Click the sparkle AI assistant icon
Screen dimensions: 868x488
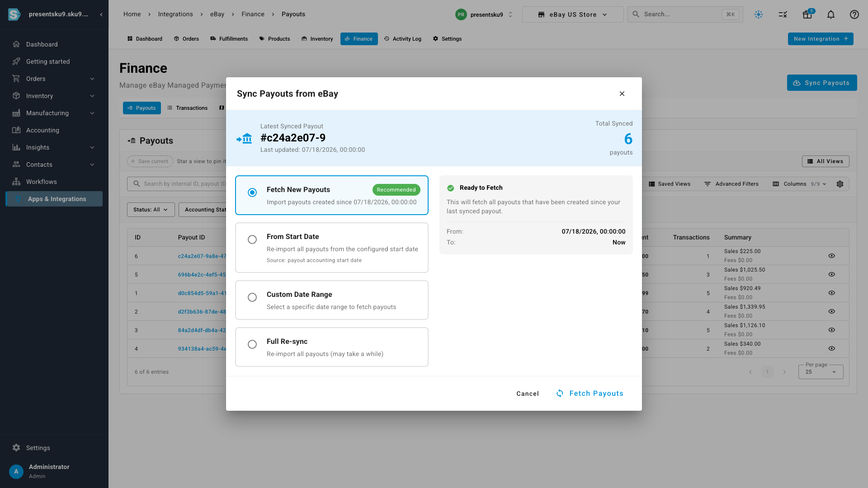tap(759, 14)
